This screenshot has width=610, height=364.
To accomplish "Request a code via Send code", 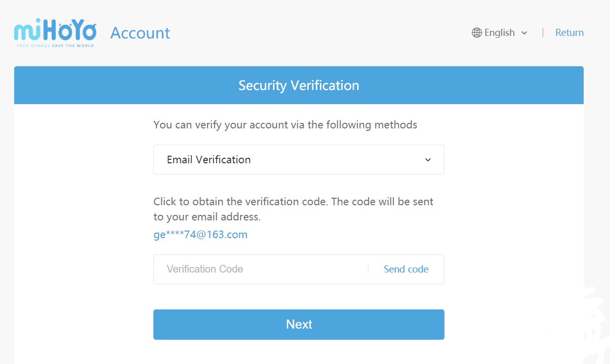I will pyautogui.click(x=406, y=269).
